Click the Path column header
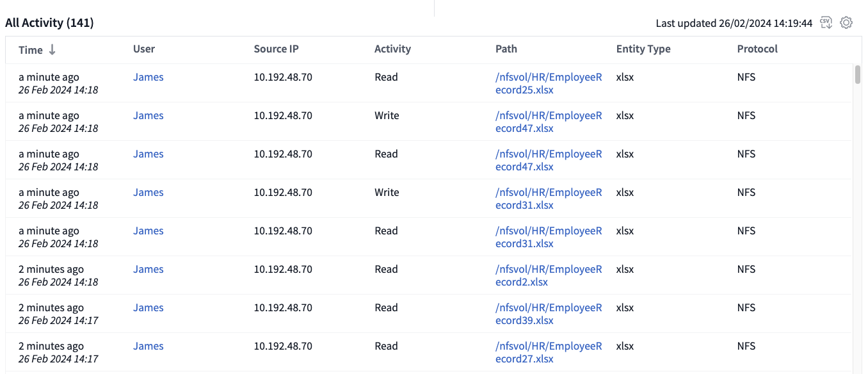Viewport: 868px width, 374px height. click(506, 49)
